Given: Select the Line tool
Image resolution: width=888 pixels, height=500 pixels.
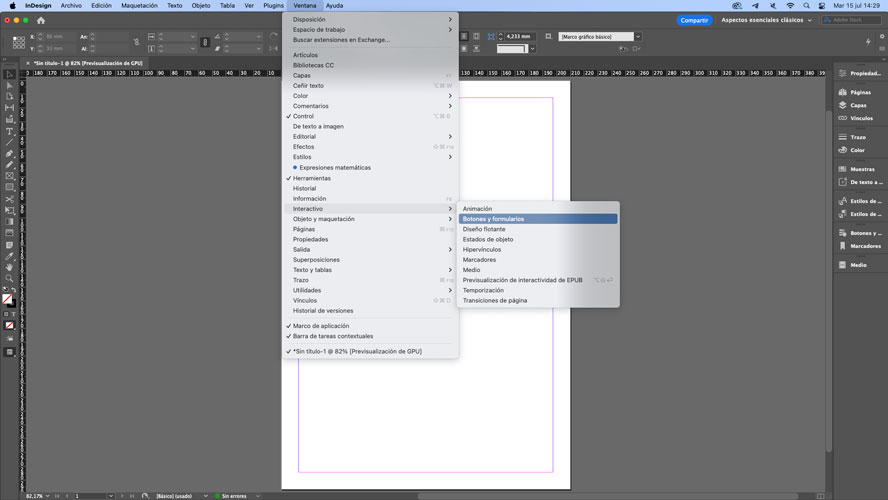Looking at the screenshot, I should point(9,142).
